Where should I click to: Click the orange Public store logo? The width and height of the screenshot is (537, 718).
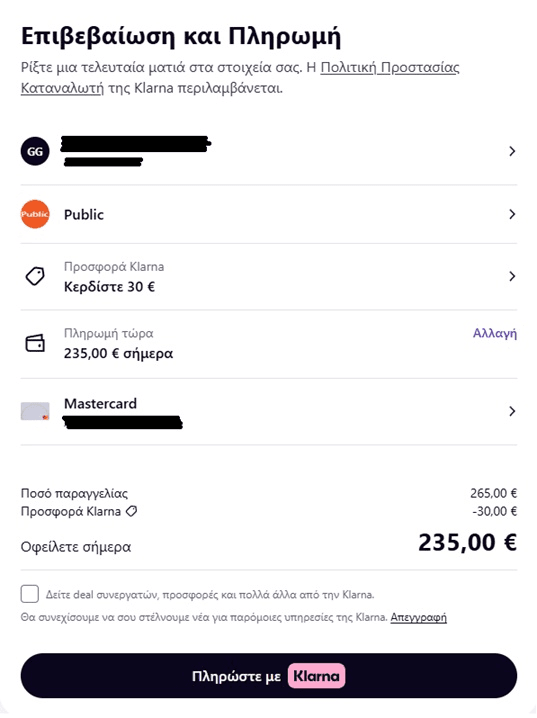pyautogui.click(x=35, y=214)
